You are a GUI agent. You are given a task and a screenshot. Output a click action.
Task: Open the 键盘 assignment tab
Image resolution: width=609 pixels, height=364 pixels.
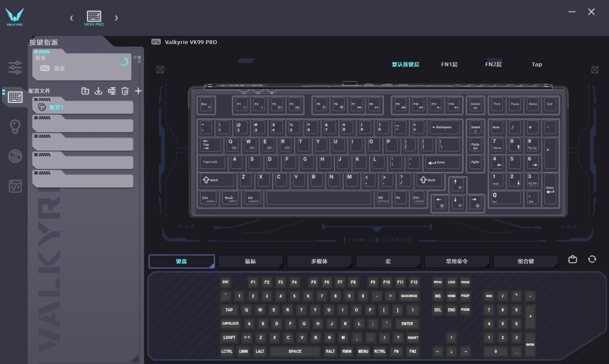coord(181,261)
